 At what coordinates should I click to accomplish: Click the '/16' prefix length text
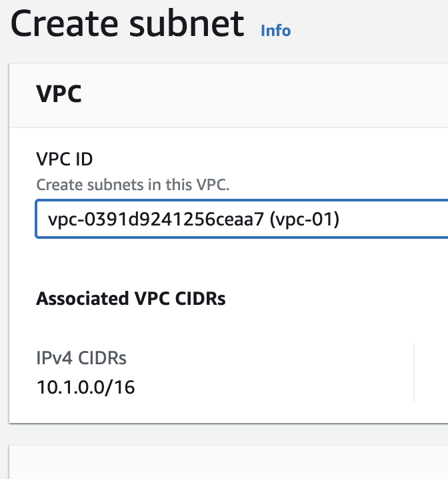(x=121, y=387)
